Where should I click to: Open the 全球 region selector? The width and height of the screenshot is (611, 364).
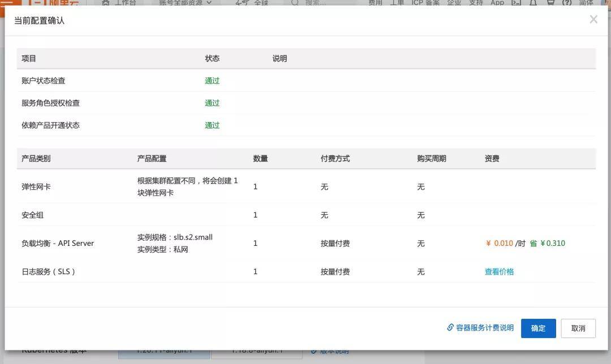(x=252, y=3)
